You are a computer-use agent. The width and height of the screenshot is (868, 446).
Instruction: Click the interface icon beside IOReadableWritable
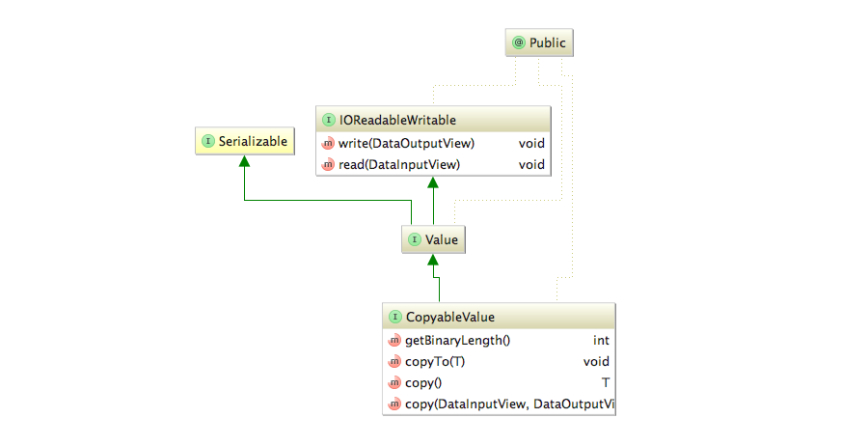pos(329,120)
